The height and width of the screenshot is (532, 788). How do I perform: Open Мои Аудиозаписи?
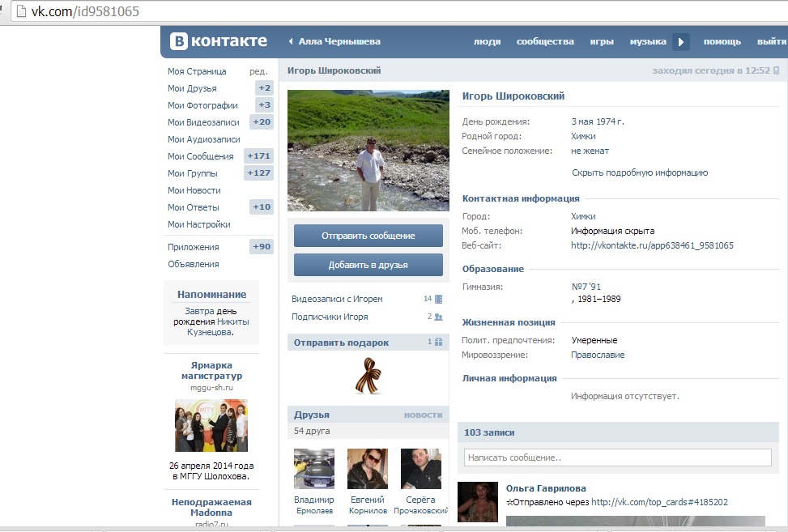pyautogui.click(x=203, y=139)
